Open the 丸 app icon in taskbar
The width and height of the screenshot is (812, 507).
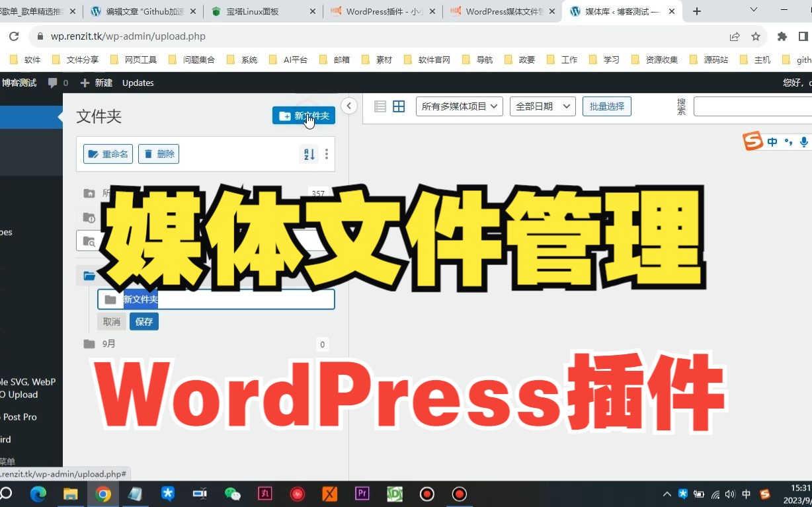[x=265, y=494]
